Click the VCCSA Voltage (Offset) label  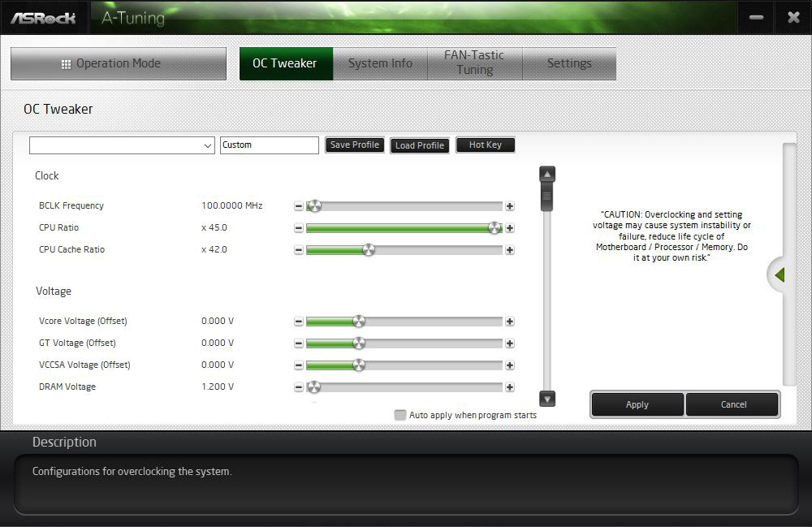click(x=84, y=365)
